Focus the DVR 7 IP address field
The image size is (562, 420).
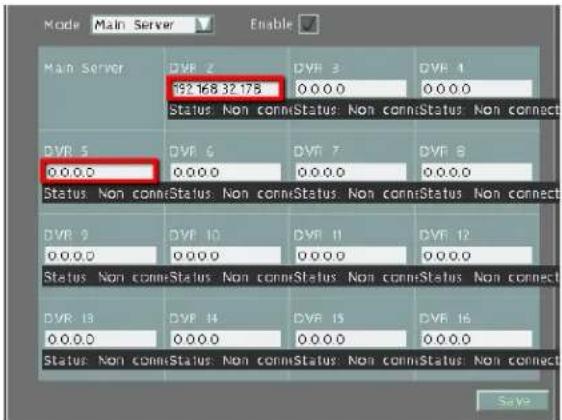click(x=351, y=172)
